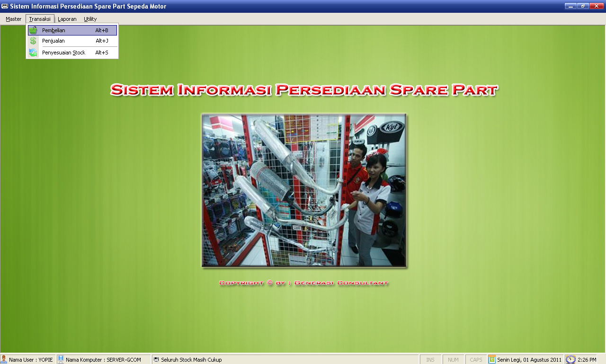Choose the Penyesuaian Stock entry label
Viewport: 606px width, 364px height.
pos(63,53)
